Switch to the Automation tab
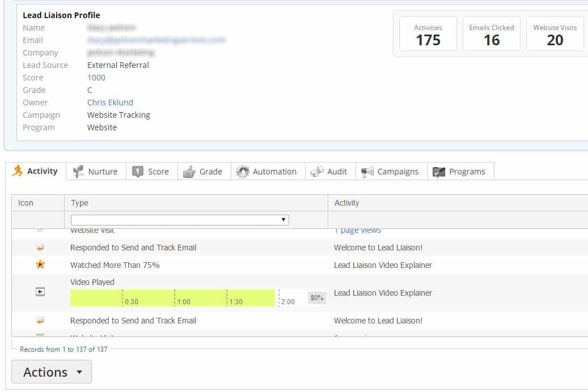This screenshot has height=392, width=588. [268, 171]
